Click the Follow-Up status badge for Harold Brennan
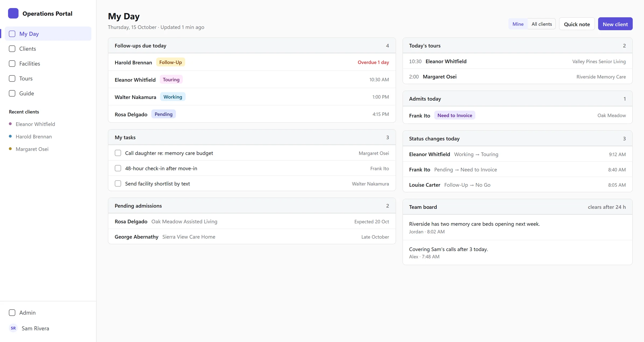Screen dimensions: 644x342 pyautogui.click(x=171, y=62)
